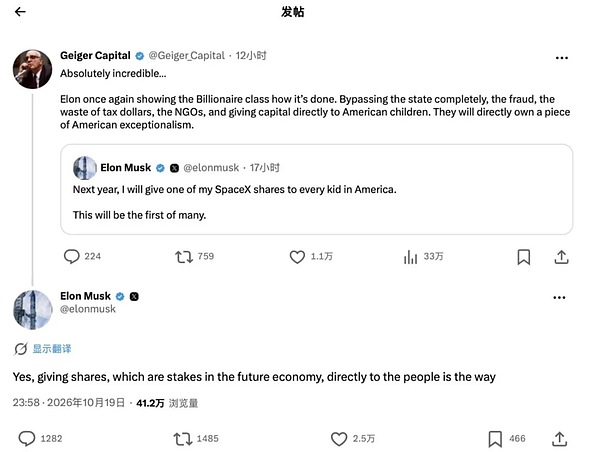Share Elon Musk's reply post

pyautogui.click(x=559, y=439)
